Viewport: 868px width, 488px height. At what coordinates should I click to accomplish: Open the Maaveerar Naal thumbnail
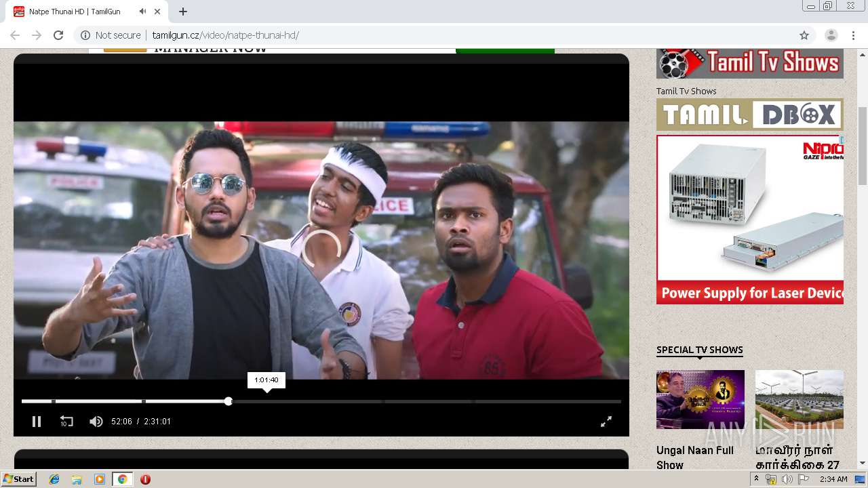click(x=800, y=399)
